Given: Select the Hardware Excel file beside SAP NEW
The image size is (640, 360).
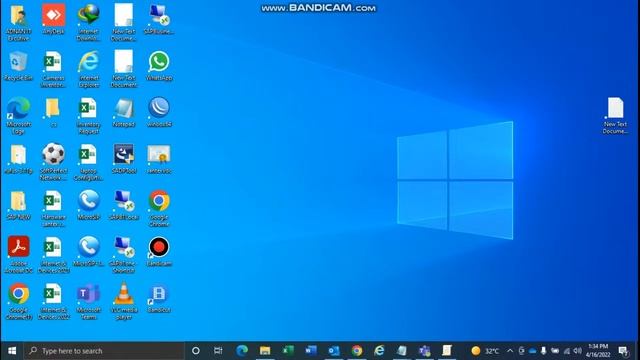Looking at the screenshot, I should pyautogui.click(x=53, y=208).
